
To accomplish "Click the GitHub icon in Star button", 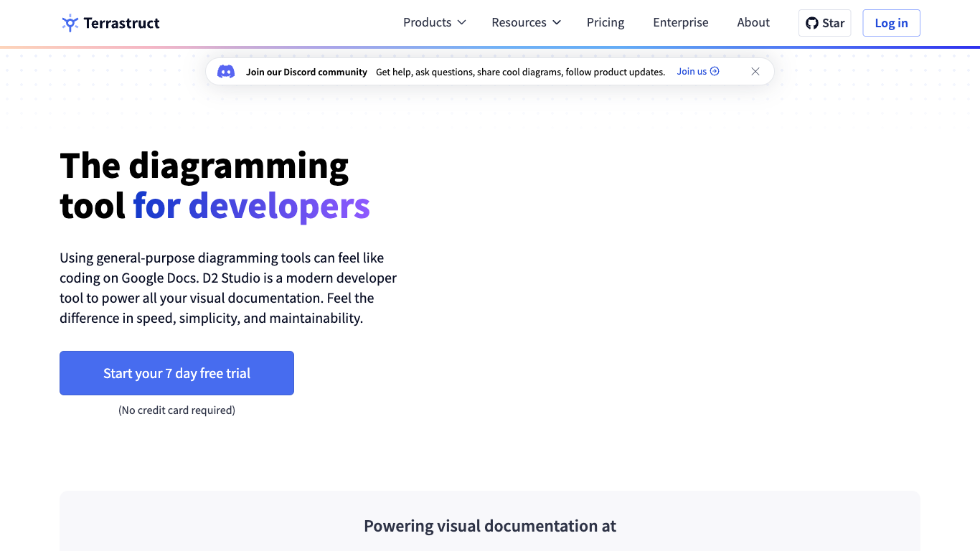I will tap(812, 23).
